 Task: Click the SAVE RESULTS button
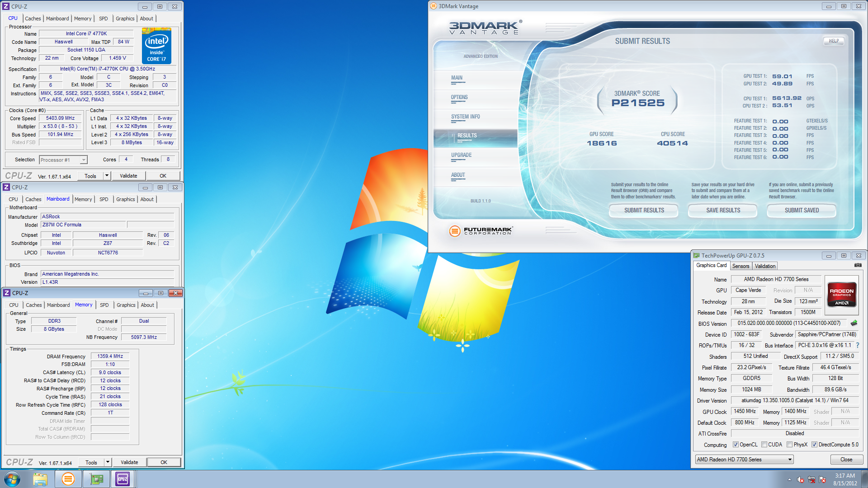723,211
